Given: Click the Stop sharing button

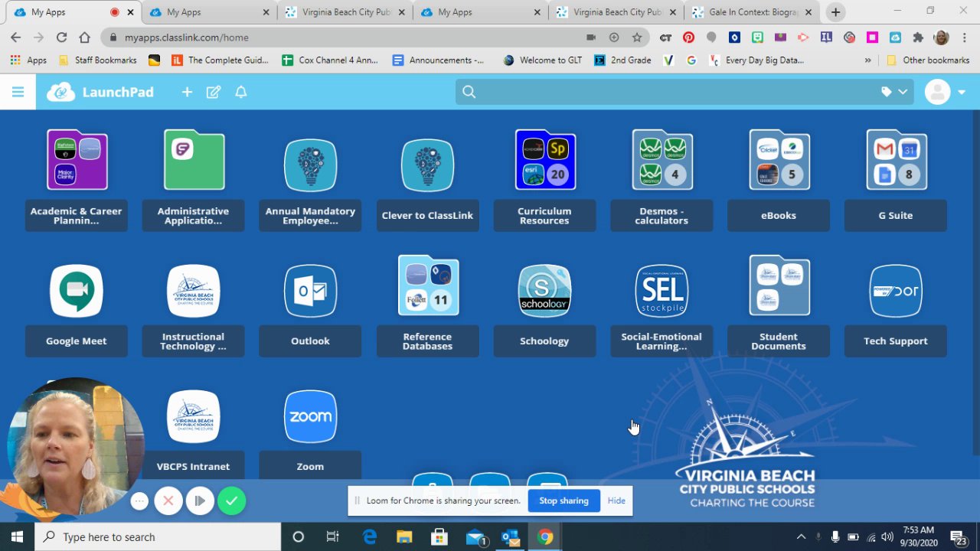Looking at the screenshot, I should [563, 500].
